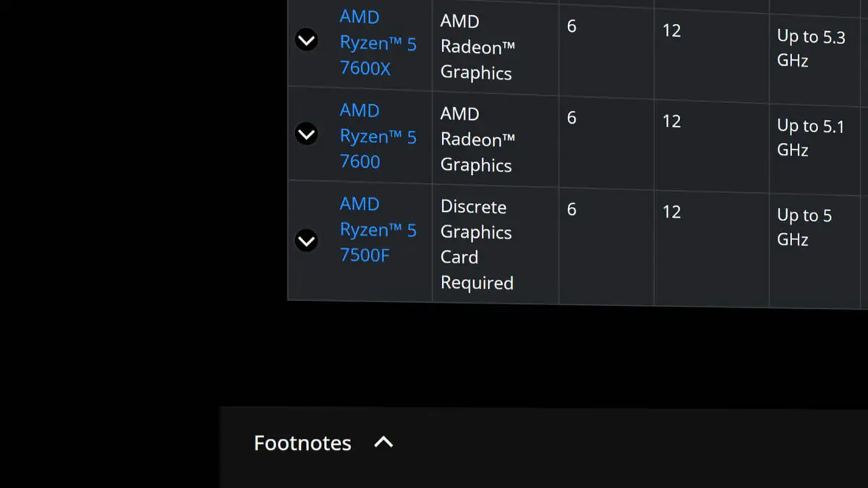
Task: Expand the Ryzen 5 7600 row chevron
Action: point(307,134)
